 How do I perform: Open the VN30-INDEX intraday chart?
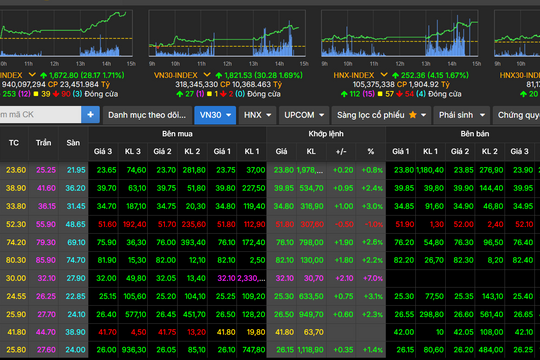(x=227, y=33)
